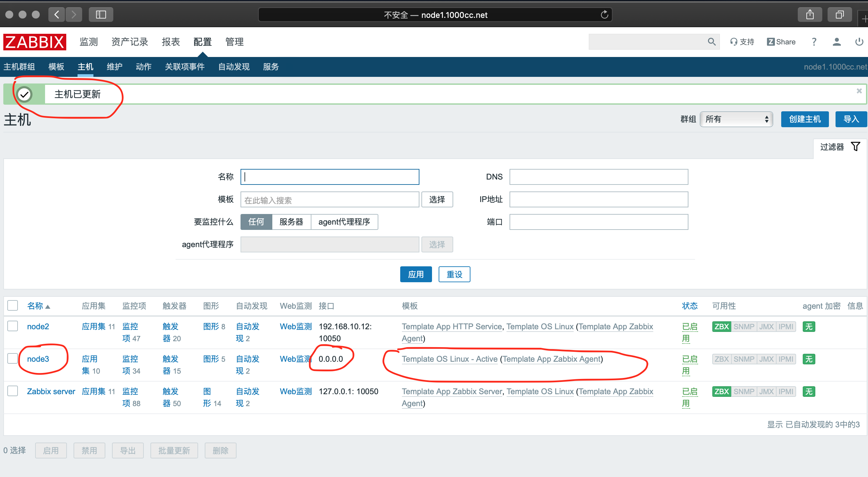Click the IP地址 filter input field
This screenshot has height=477, width=868.
[598, 199]
